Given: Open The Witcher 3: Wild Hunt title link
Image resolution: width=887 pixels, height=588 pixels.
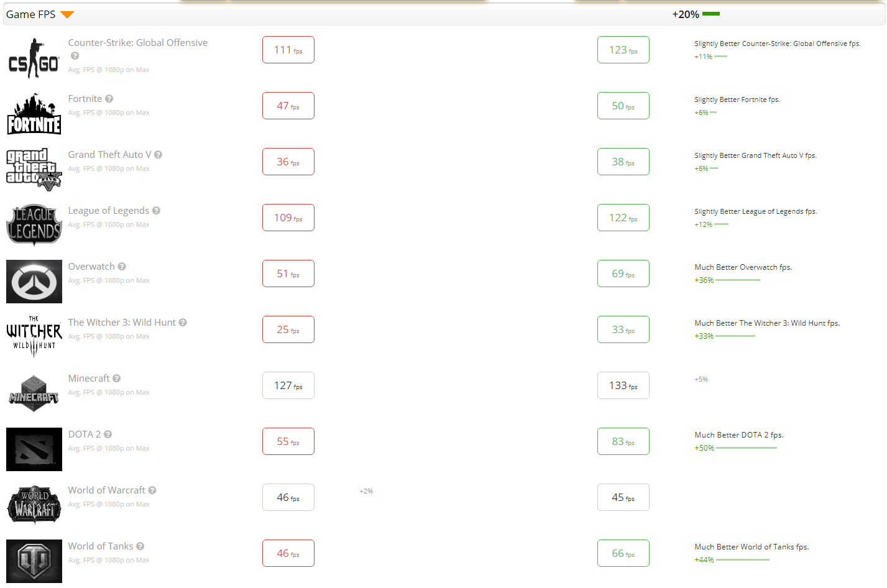Looking at the screenshot, I should [x=122, y=323].
